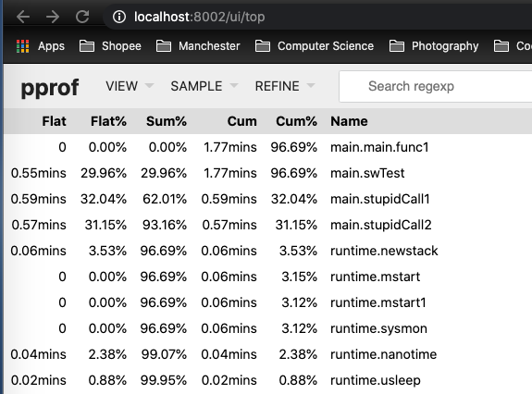Screen dimensions: 532x394
Task: Open the Manchester bookmarks folder
Action: coord(198,46)
